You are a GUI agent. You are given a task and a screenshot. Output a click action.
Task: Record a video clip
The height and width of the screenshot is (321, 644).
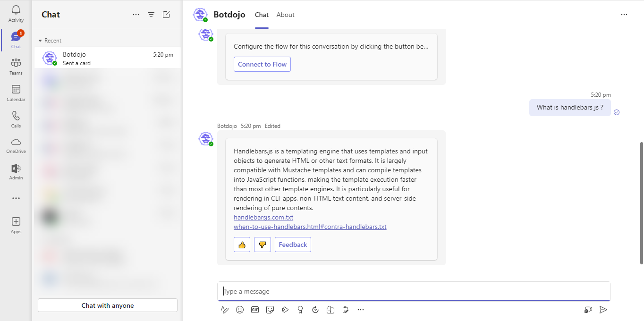pos(588,310)
